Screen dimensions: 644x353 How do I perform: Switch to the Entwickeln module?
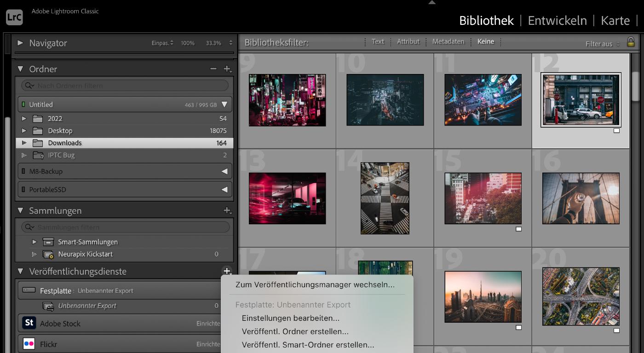tap(557, 20)
